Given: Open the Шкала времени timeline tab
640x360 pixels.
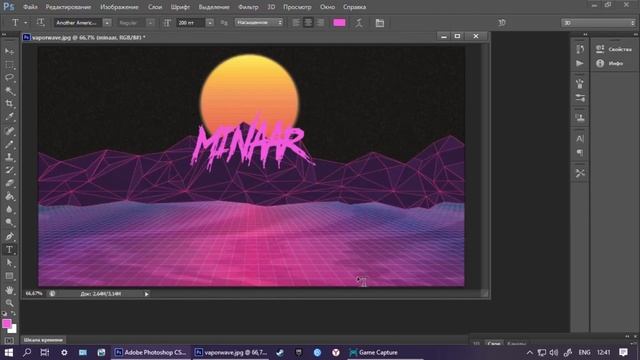Looking at the screenshot, I should pyautogui.click(x=43, y=340).
